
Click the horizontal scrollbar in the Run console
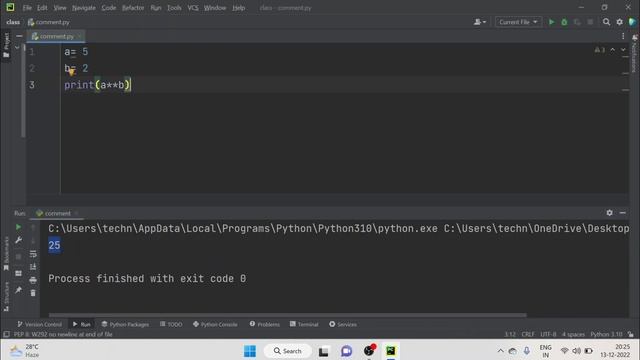(287, 315)
